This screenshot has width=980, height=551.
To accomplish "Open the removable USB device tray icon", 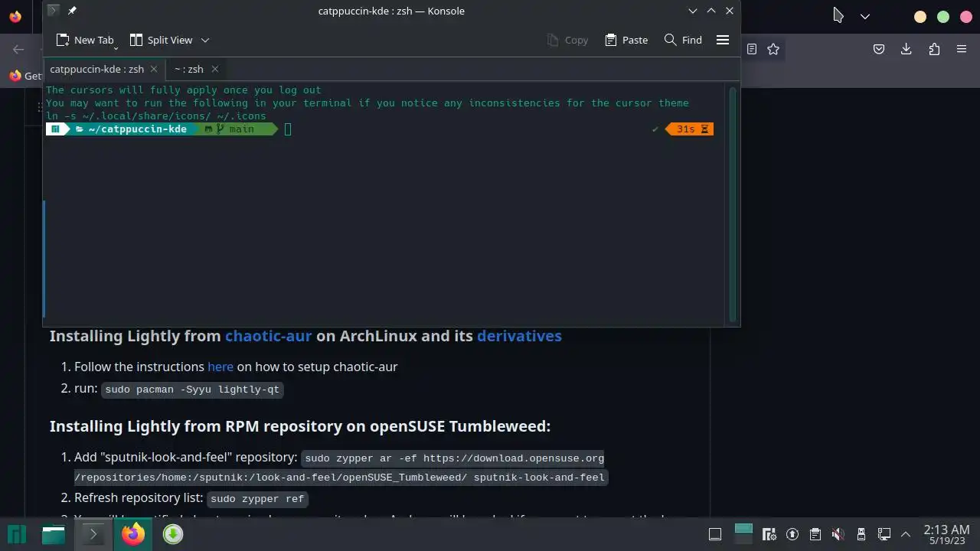I will (861, 534).
